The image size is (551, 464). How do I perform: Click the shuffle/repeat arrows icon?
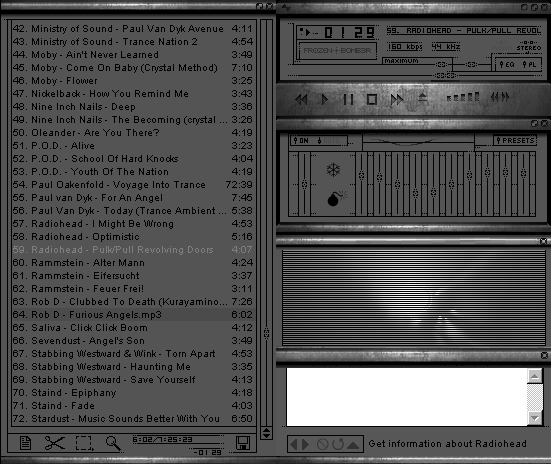500,97
